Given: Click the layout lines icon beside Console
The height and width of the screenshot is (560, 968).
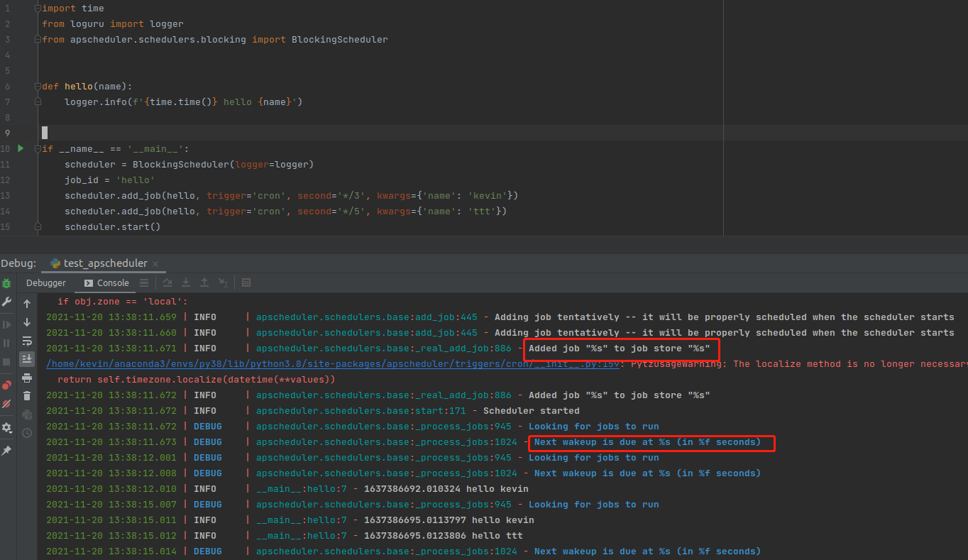Looking at the screenshot, I should click(144, 282).
